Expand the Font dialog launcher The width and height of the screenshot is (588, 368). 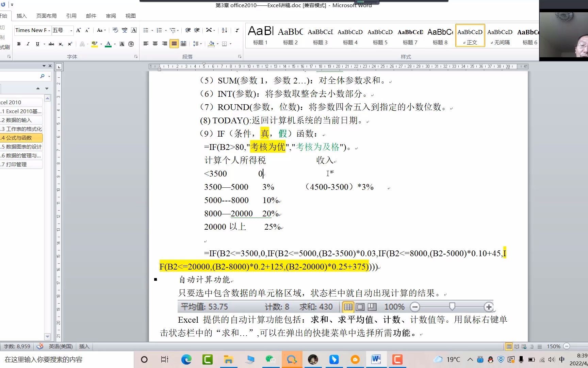coord(136,57)
